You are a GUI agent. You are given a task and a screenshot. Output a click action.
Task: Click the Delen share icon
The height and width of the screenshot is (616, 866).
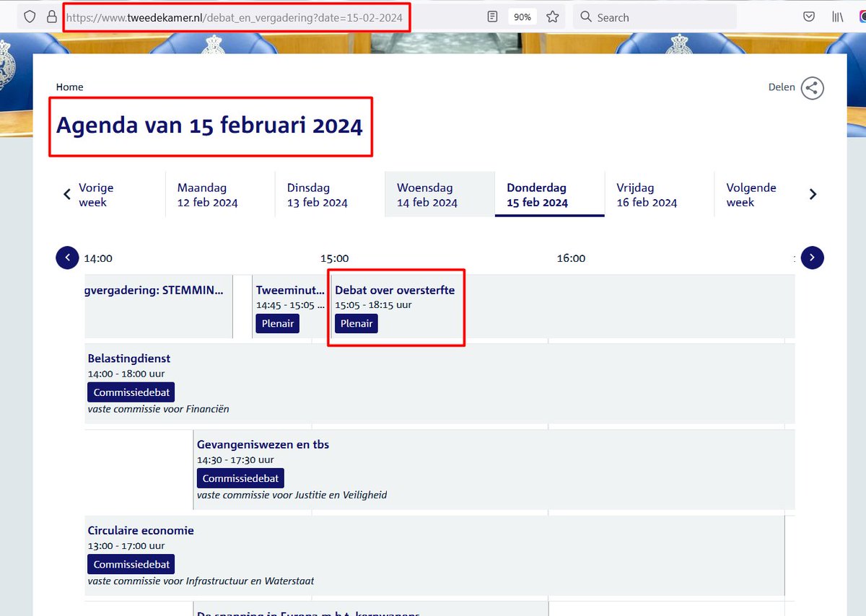[x=813, y=88]
